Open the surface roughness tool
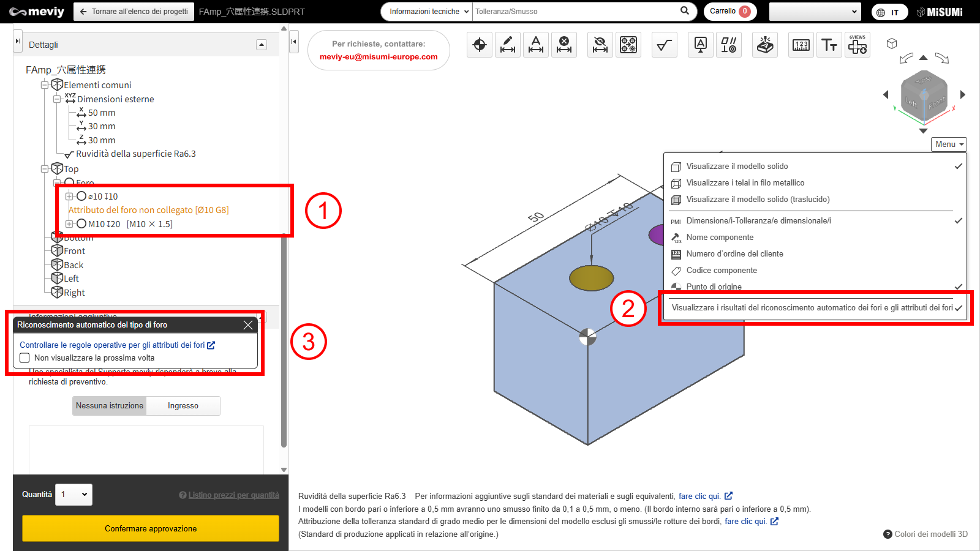980x551 pixels. click(665, 45)
